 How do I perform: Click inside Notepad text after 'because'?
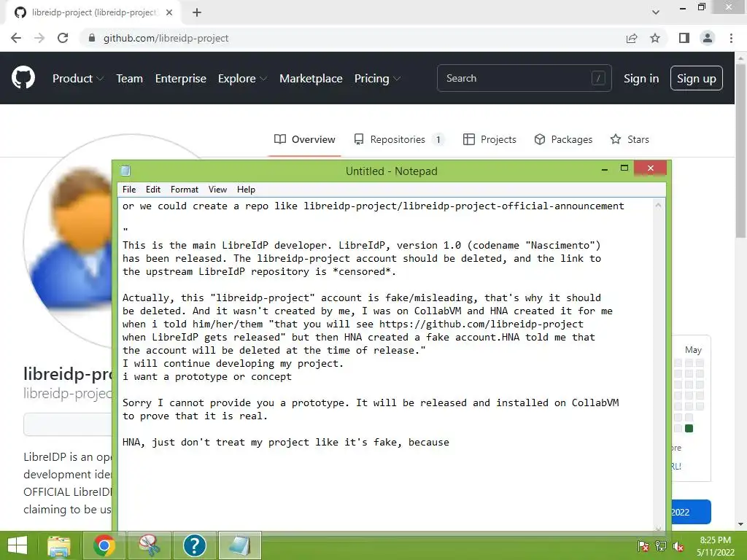pos(450,443)
